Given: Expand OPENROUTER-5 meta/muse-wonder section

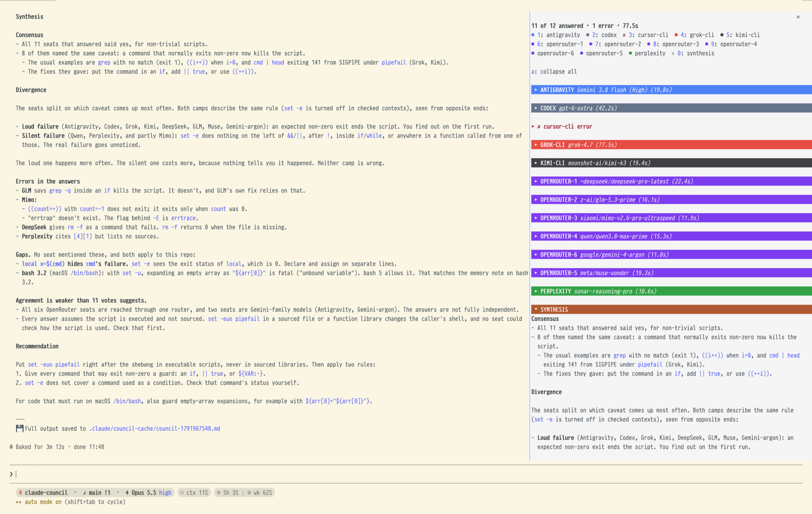Looking at the screenshot, I should pos(672,273).
